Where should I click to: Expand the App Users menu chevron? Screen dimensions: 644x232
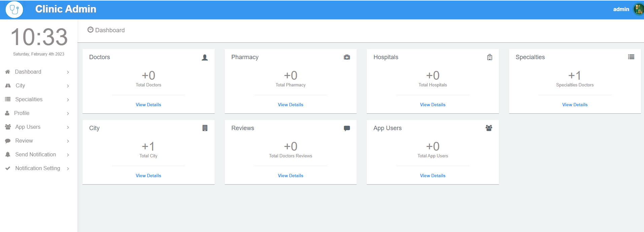68,127
